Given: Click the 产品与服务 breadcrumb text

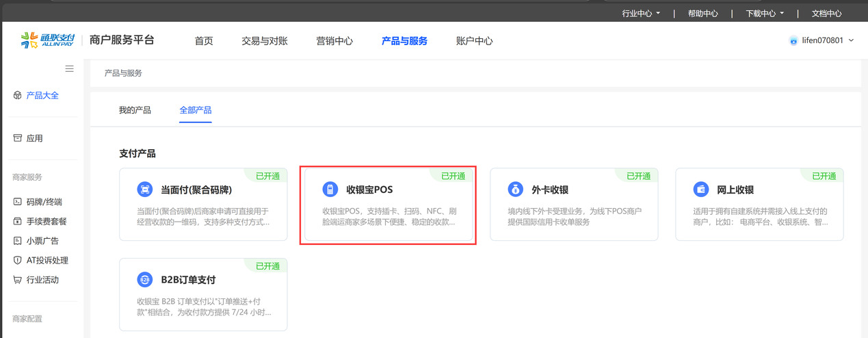Looking at the screenshot, I should point(123,73).
